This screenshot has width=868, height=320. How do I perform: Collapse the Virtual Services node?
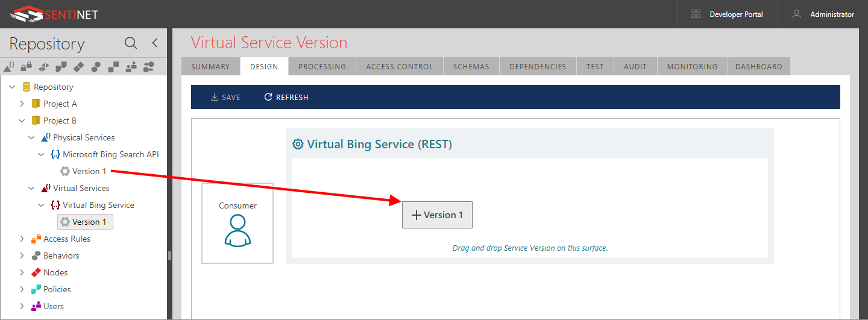click(32, 188)
